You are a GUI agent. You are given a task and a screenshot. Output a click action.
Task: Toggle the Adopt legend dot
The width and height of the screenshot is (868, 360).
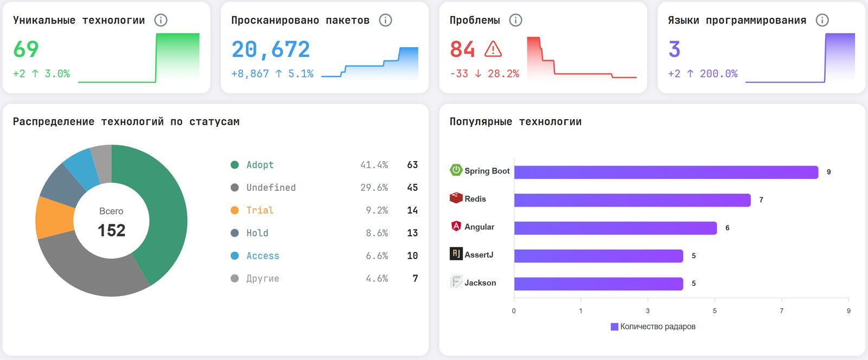[x=235, y=165]
